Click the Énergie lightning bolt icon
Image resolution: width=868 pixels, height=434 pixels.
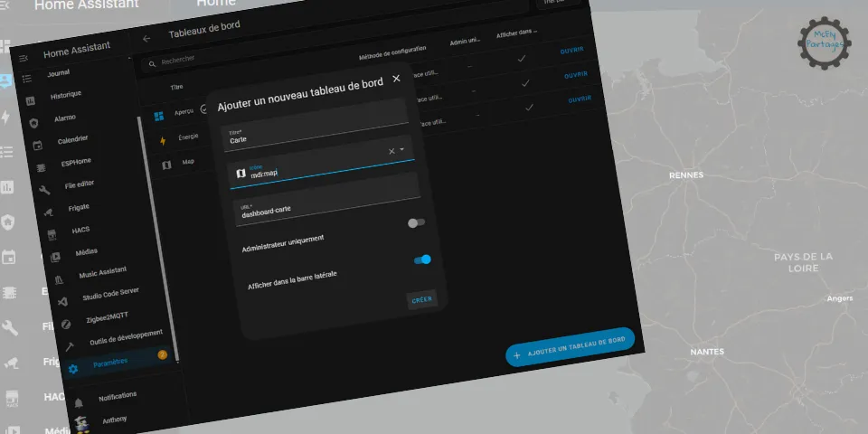[163, 141]
